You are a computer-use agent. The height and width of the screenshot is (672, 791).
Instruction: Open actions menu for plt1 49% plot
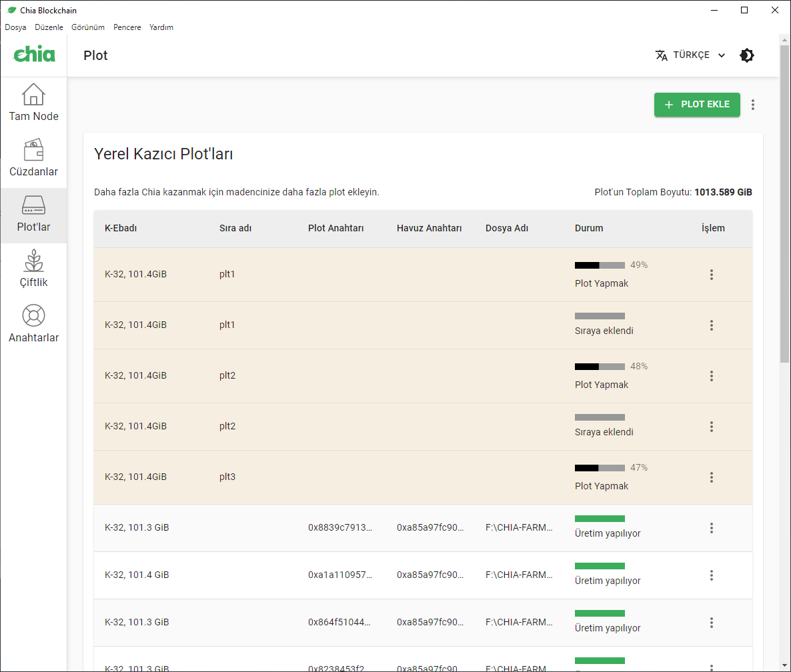coord(712,275)
